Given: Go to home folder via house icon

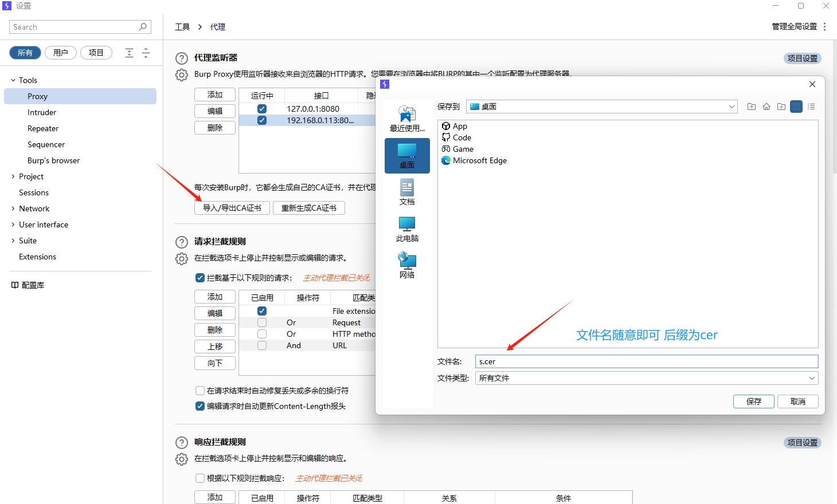Looking at the screenshot, I should (x=766, y=107).
